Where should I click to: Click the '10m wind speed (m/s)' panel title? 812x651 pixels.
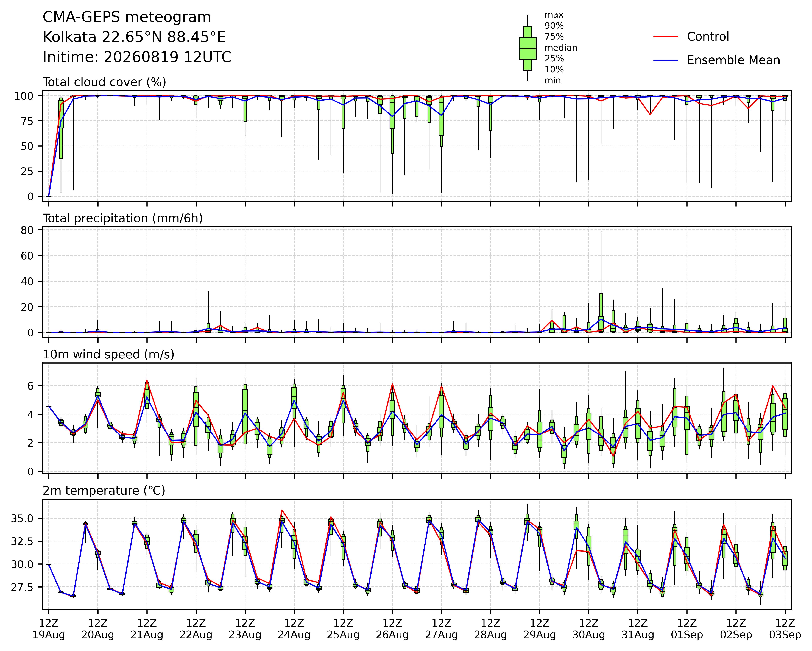[x=108, y=355]
